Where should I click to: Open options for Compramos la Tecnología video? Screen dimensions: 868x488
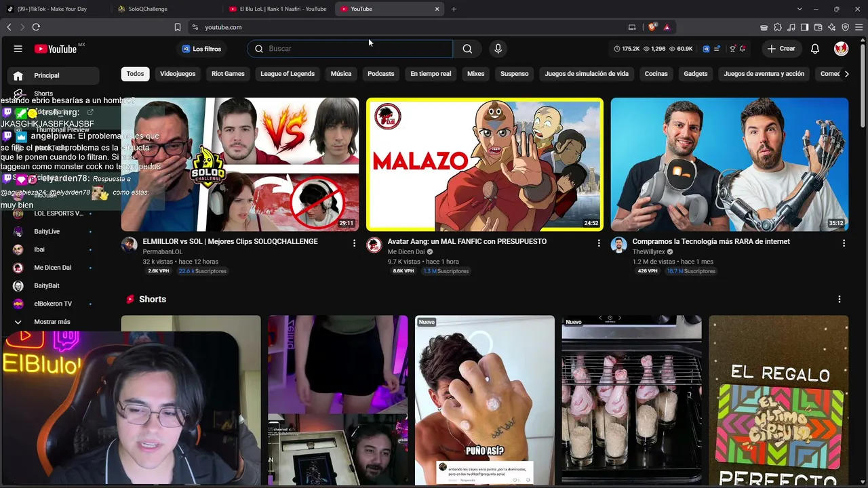[x=844, y=243]
